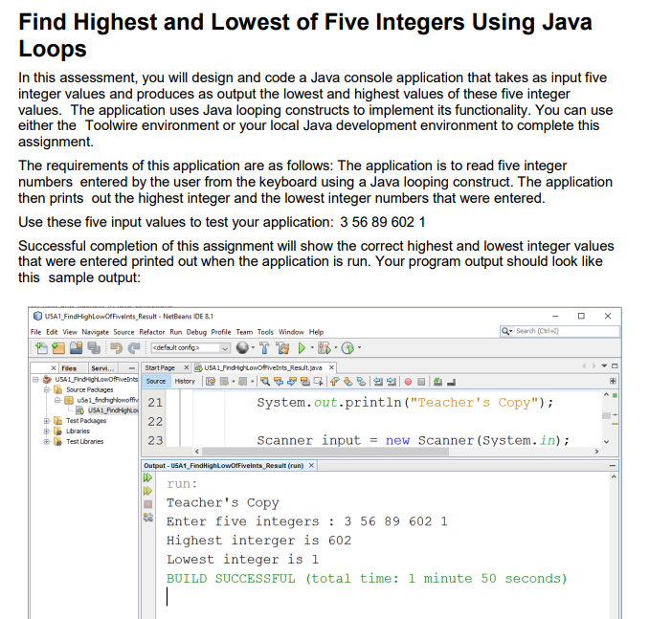Click the Previous Bookmark icon

(335, 381)
